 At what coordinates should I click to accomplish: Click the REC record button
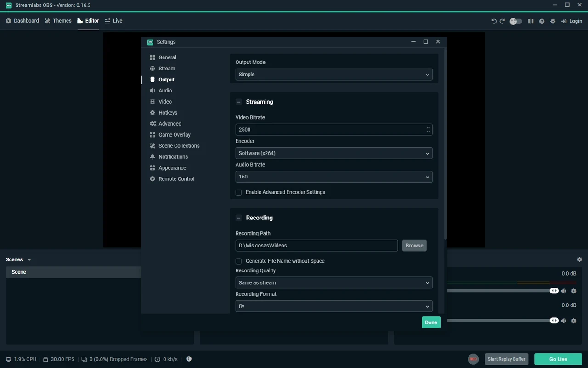tap(473, 359)
